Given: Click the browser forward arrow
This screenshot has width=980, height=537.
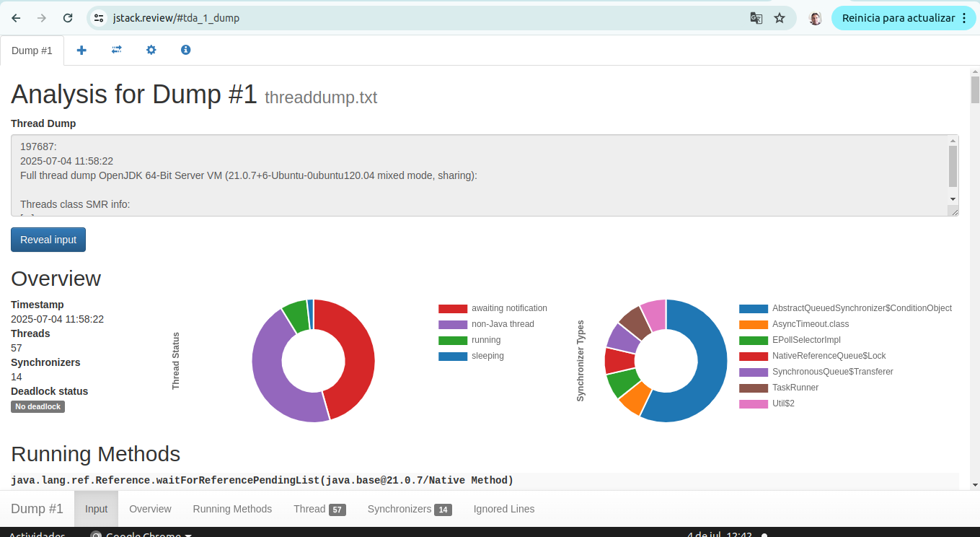Looking at the screenshot, I should [42, 18].
